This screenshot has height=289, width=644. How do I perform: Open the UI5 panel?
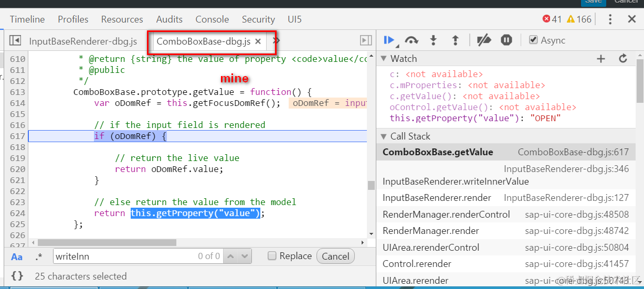(295, 19)
